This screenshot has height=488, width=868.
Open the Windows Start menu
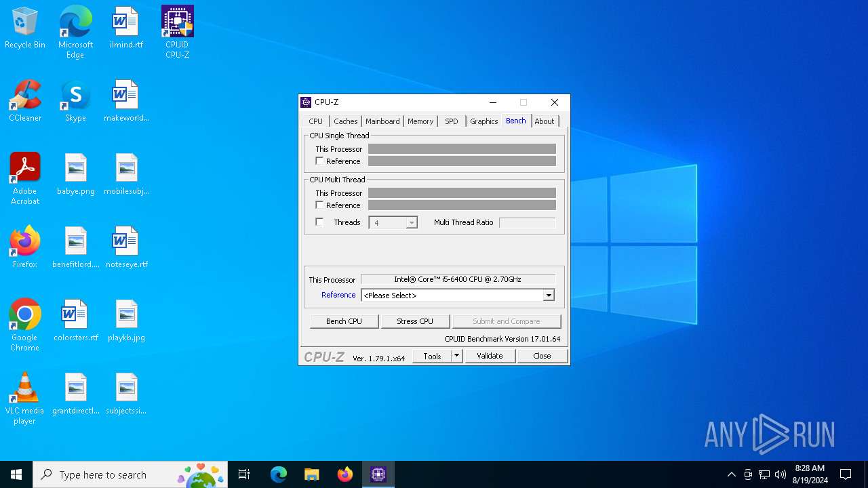[16, 474]
